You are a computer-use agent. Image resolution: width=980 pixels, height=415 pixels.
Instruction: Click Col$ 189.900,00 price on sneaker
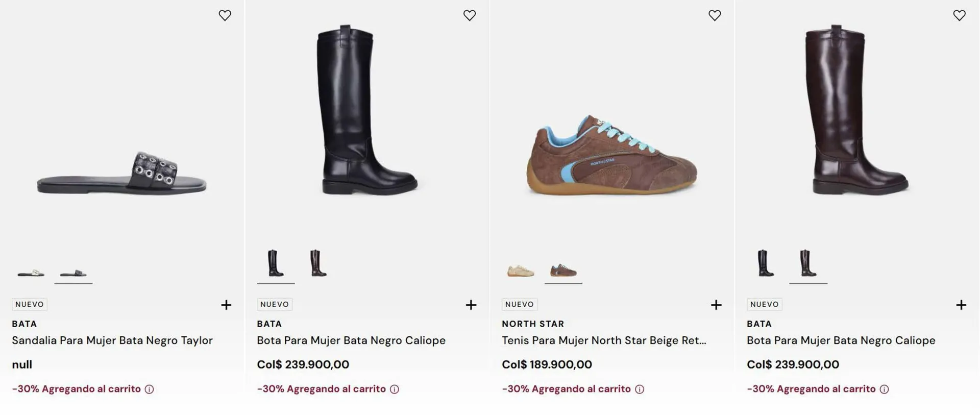tap(547, 364)
